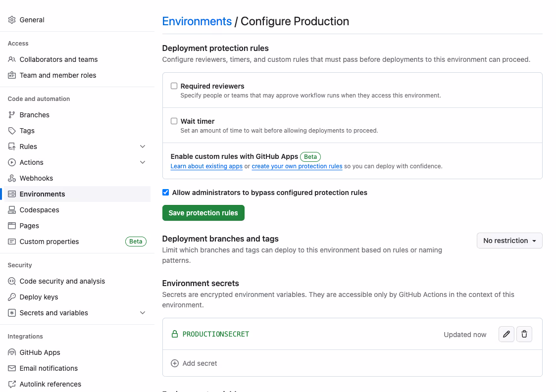
Task: Click the Environments breadcrumb link
Action: point(197,21)
